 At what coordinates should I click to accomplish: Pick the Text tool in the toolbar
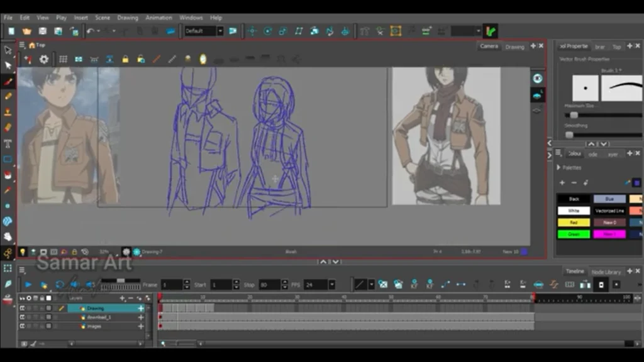click(x=8, y=141)
